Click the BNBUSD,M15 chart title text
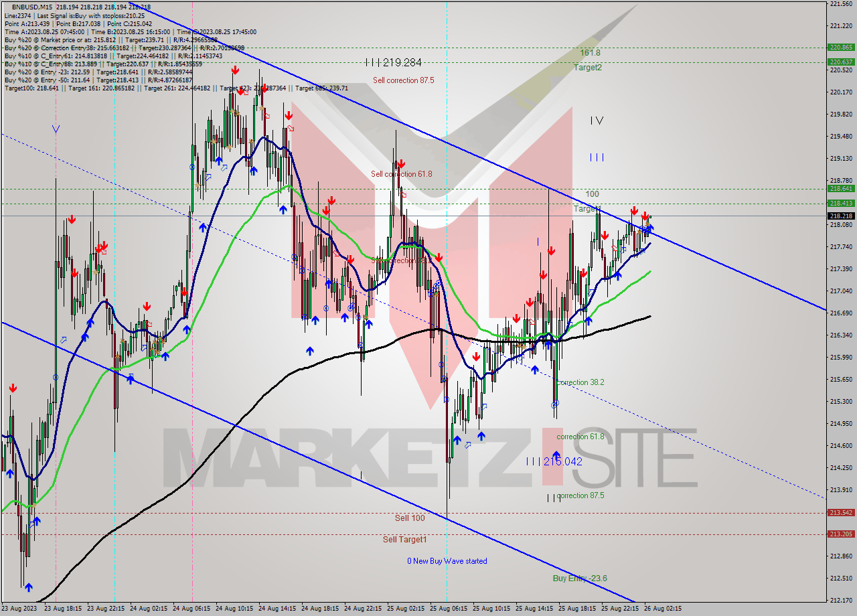857x616 pixels. pyautogui.click(x=31, y=7)
